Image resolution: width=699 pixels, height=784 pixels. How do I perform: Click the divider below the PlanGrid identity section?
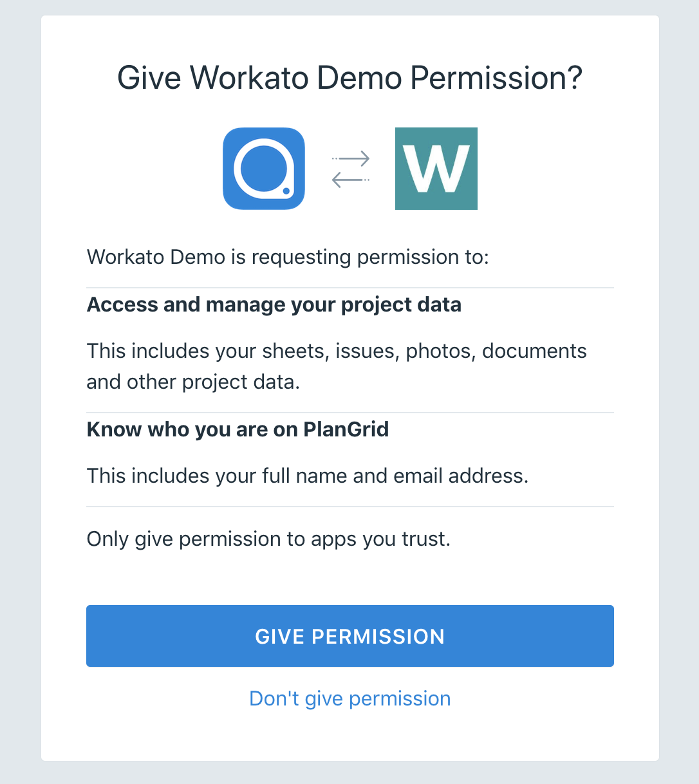click(349, 507)
